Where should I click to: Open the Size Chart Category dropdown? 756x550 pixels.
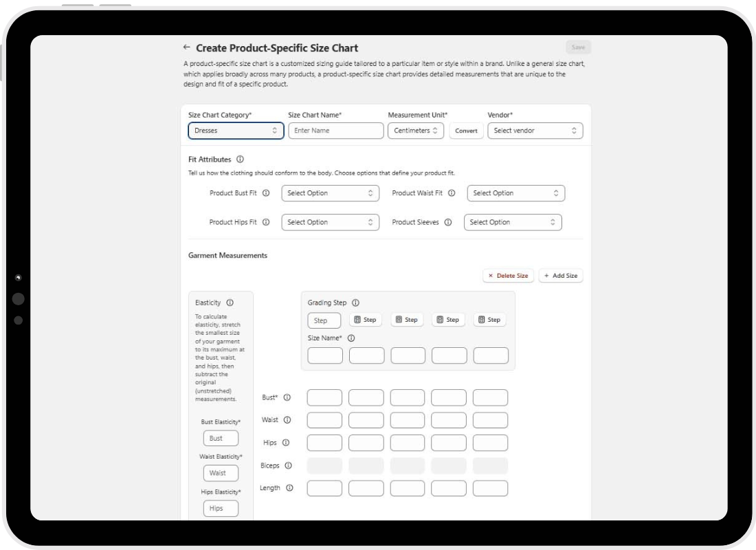click(236, 131)
